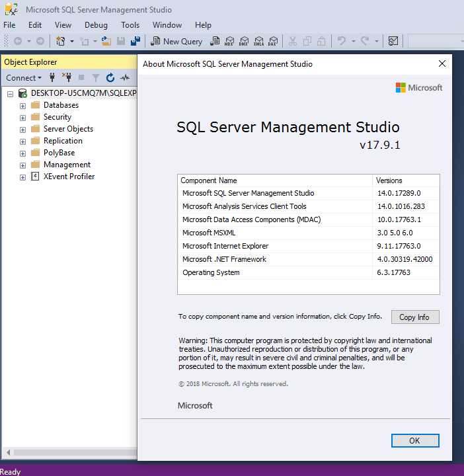Expand the Databases folder node
This screenshot has height=476, width=464.
pos(22,106)
